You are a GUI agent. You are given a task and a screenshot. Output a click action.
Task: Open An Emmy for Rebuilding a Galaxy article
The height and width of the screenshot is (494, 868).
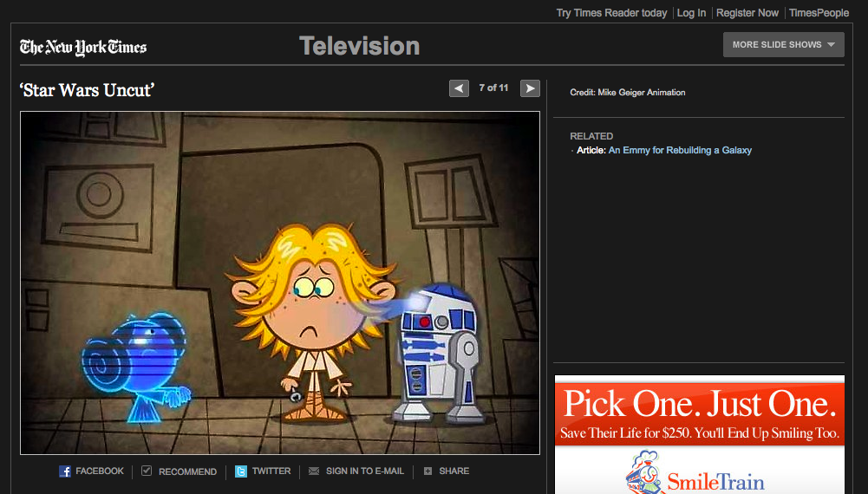(x=680, y=150)
